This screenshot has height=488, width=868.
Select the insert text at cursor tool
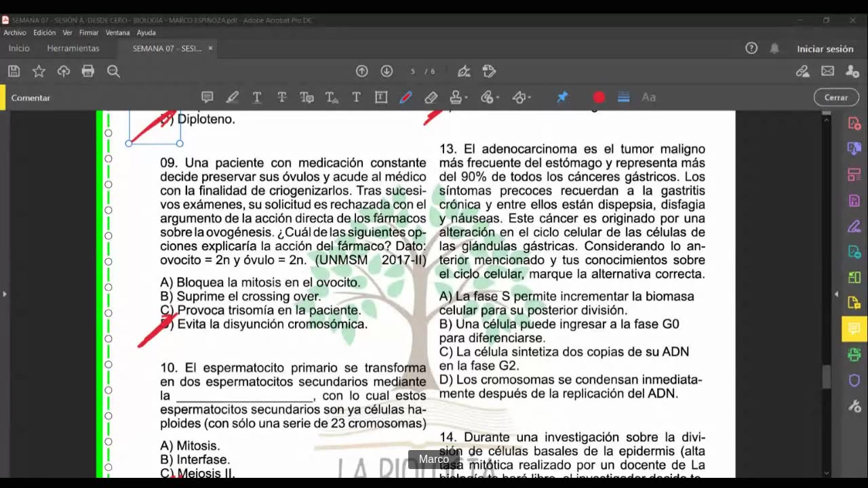[x=332, y=98]
